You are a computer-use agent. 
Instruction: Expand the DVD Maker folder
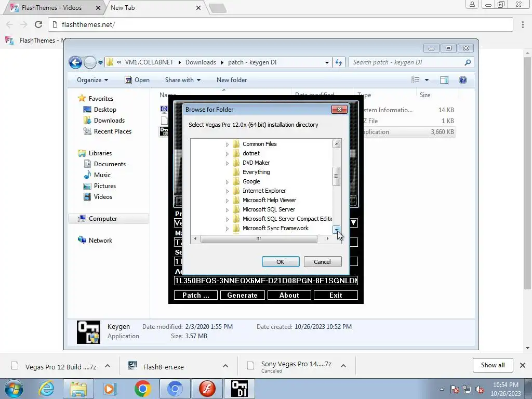tap(227, 163)
